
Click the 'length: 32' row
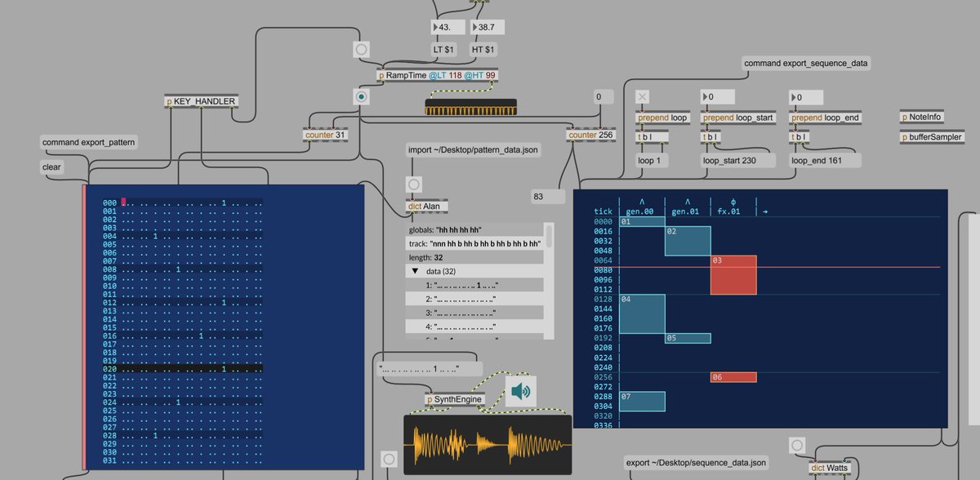coord(474,257)
